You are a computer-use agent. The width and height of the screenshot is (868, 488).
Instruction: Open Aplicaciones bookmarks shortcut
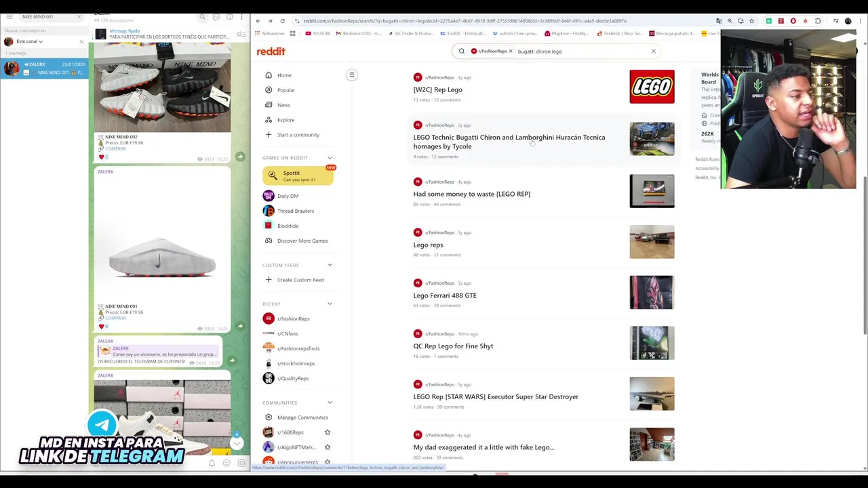pos(270,33)
